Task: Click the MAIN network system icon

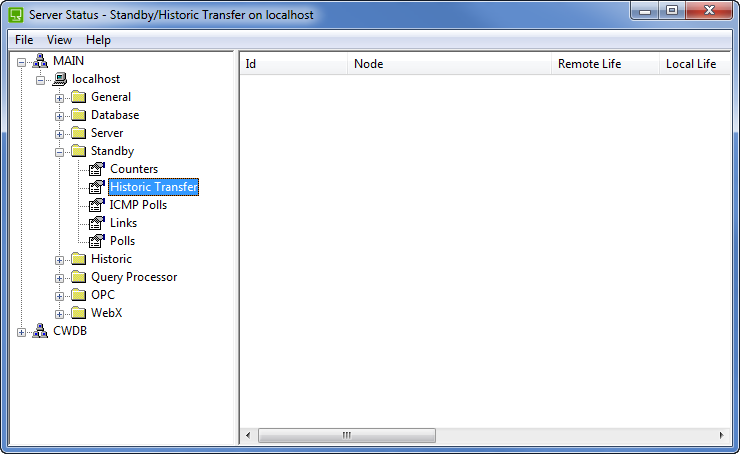Action: pos(40,61)
